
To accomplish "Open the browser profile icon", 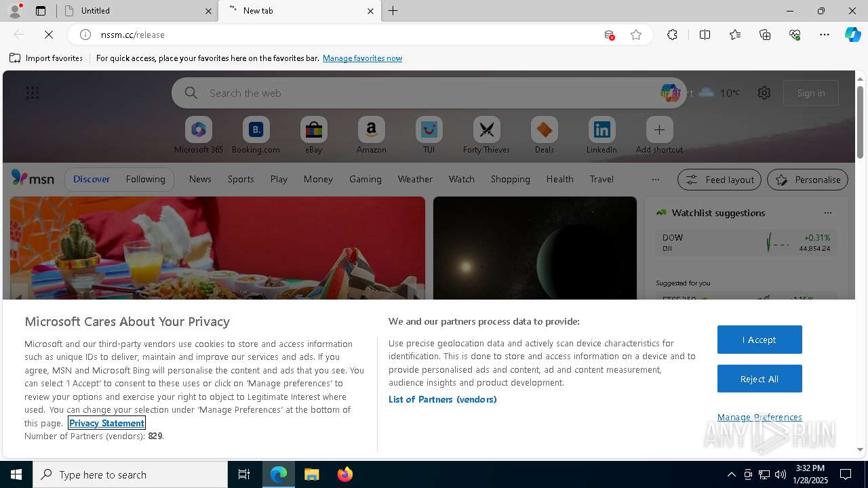I will 14,10.
